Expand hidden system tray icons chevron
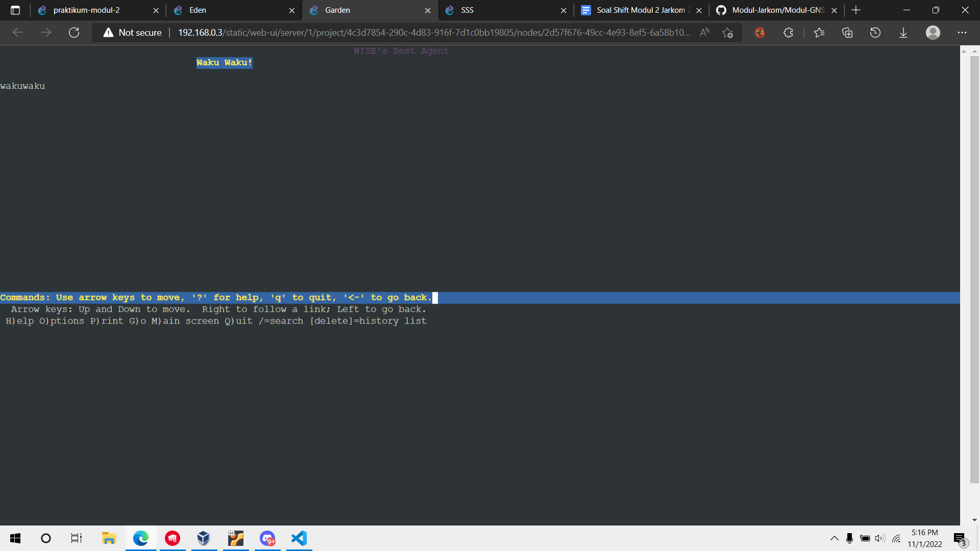Screen dimensions: 980x551 coord(834,538)
